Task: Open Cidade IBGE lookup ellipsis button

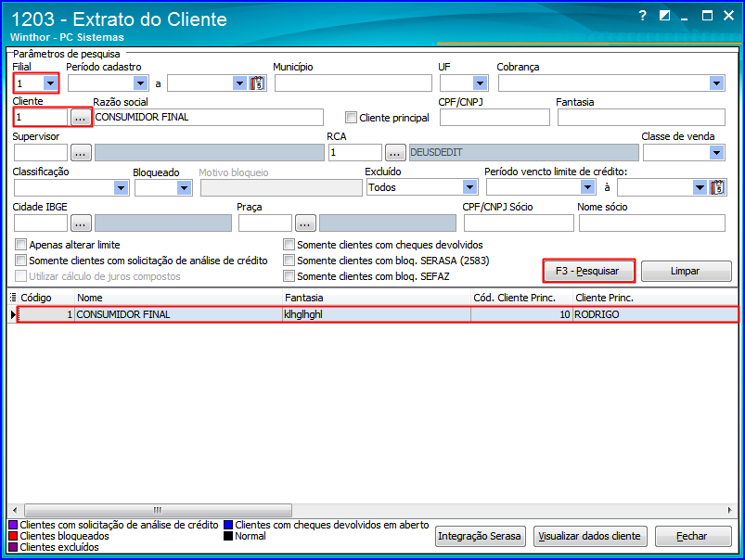Action: [x=81, y=223]
